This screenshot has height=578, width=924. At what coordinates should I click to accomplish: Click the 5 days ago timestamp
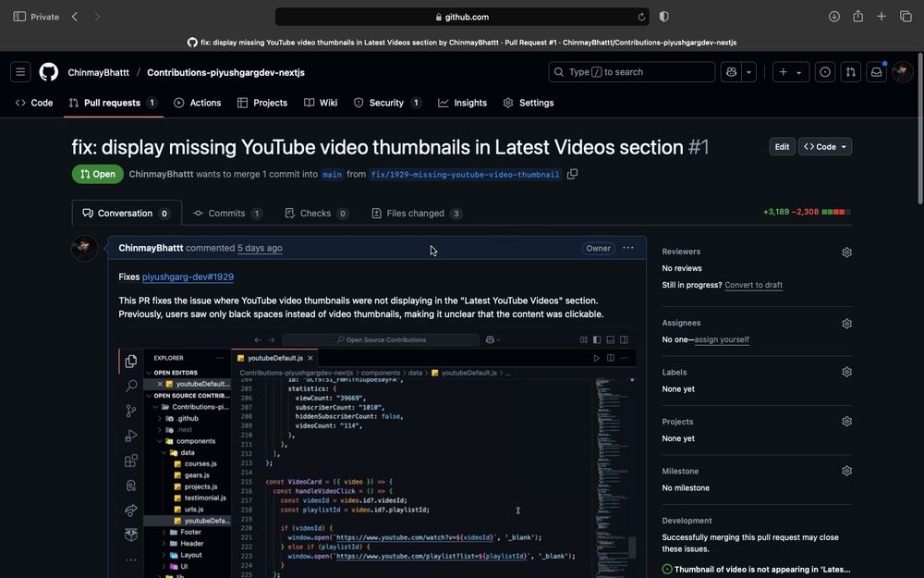point(260,248)
